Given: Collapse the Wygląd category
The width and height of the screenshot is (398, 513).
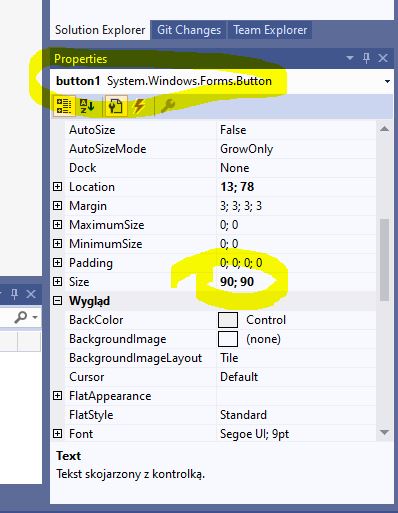Looking at the screenshot, I should click(x=57, y=301).
